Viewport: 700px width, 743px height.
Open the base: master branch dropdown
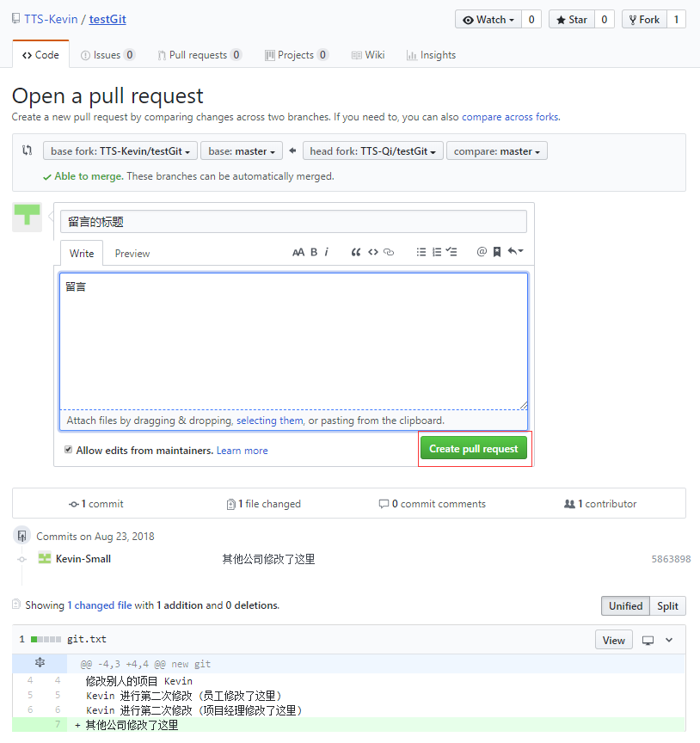coord(242,151)
